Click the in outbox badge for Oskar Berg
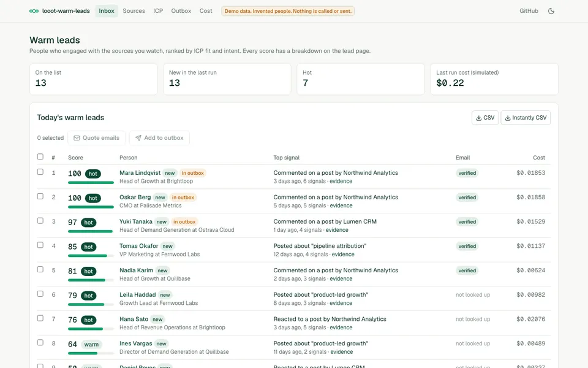This screenshot has height=368, width=588. pos(183,197)
